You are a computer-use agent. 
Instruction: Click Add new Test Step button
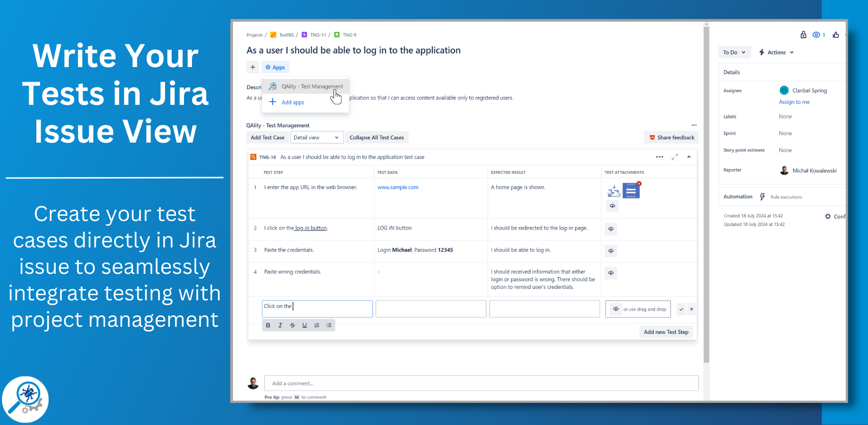(x=666, y=332)
